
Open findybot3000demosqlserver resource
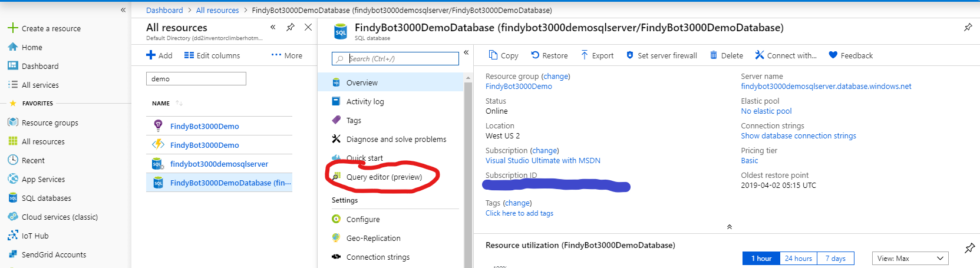click(x=219, y=164)
